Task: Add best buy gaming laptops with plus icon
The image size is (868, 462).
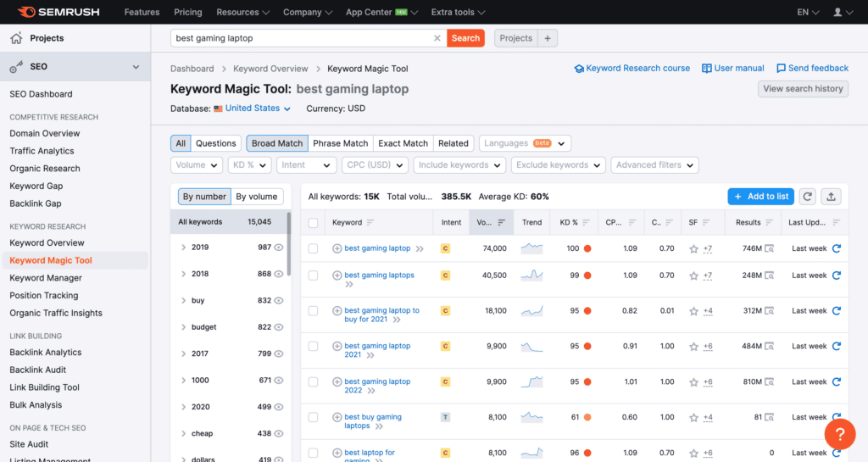Action: pyautogui.click(x=337, y=417)
